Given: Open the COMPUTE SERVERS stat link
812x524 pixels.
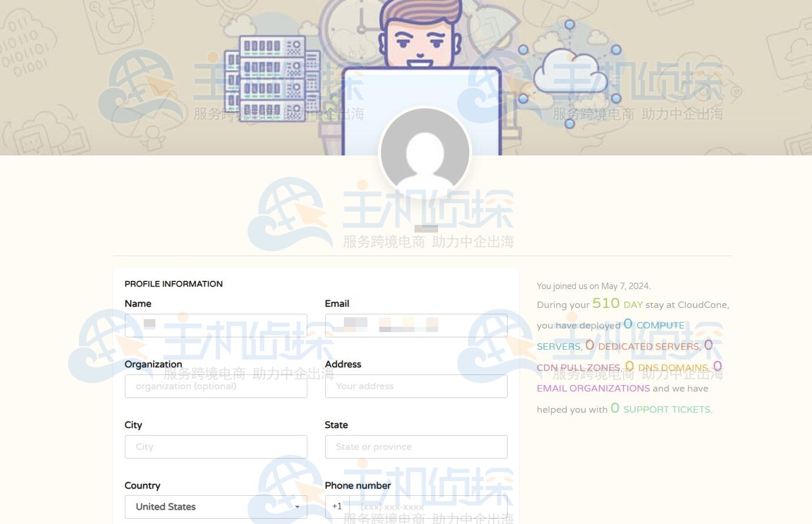Looking at the screenshot, I should click(x=660, y=326).
